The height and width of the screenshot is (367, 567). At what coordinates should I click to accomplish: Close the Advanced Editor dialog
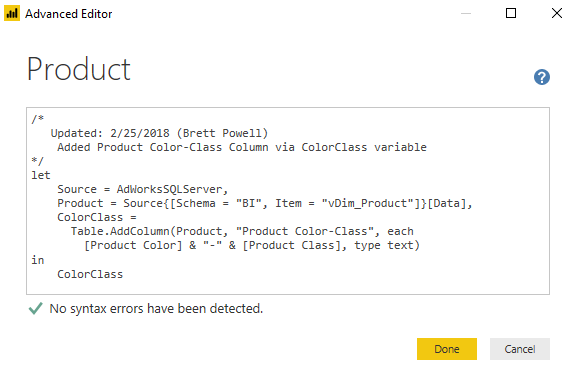click(x=557, y=13)
